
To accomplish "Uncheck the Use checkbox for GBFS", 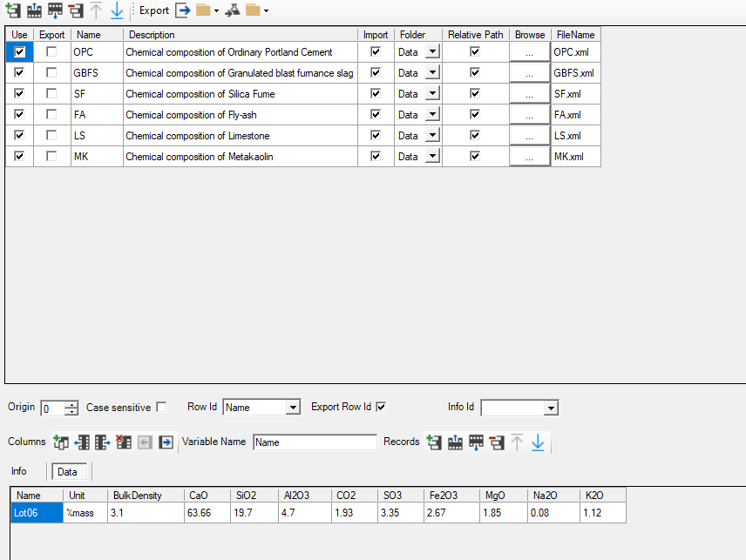I will click(19, 73).
